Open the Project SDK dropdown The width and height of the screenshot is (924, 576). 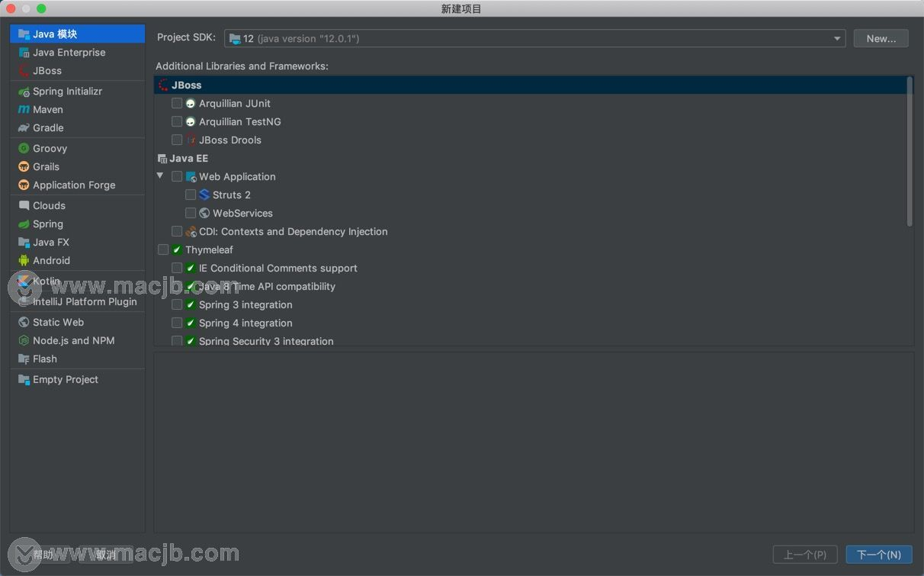[534, 38]
